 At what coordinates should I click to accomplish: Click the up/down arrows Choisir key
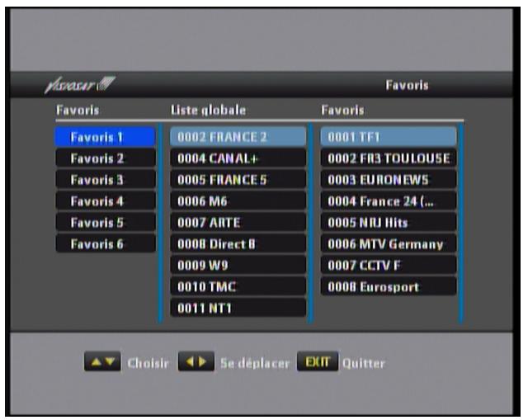pos(102,361)
